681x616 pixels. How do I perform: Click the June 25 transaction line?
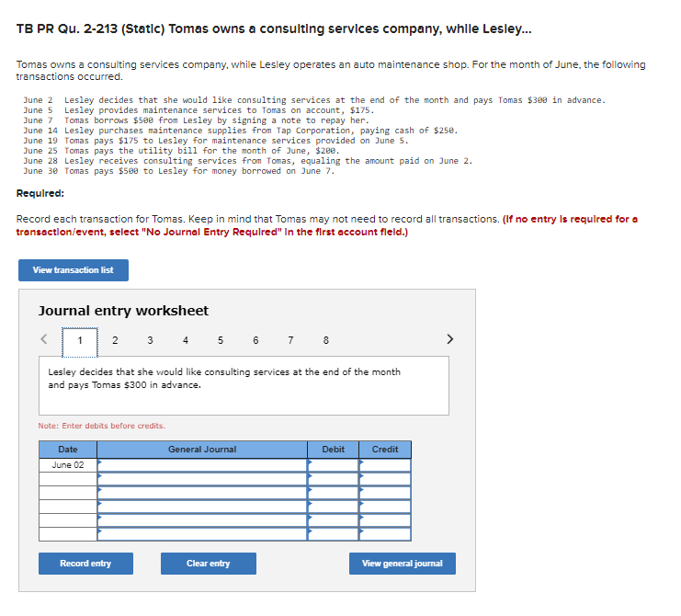181,151
